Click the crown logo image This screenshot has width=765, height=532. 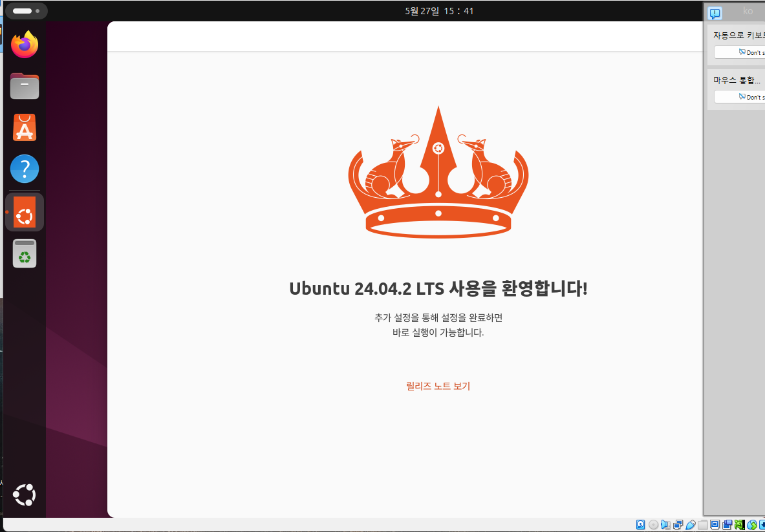[438, 172]
